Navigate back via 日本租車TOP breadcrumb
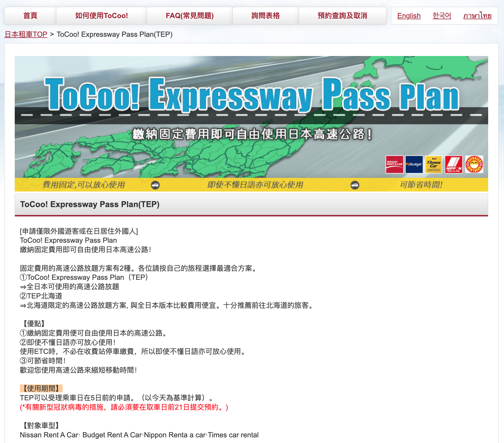The height and width of the screenshot is (443, 504). point(25,34)
